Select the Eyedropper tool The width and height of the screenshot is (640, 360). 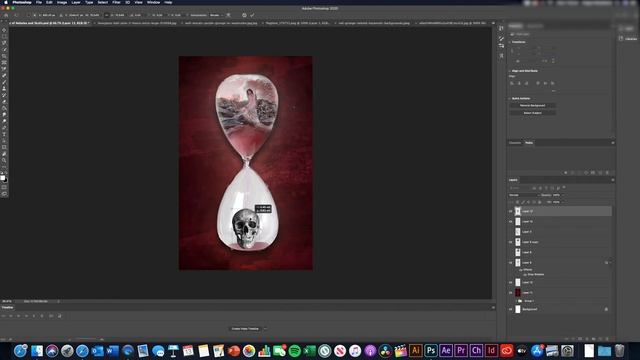tap(4, 69)
